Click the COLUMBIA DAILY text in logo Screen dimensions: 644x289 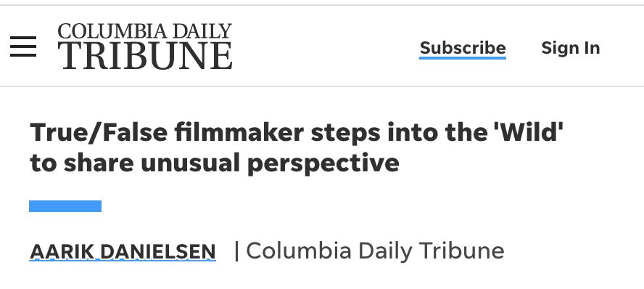145,31
